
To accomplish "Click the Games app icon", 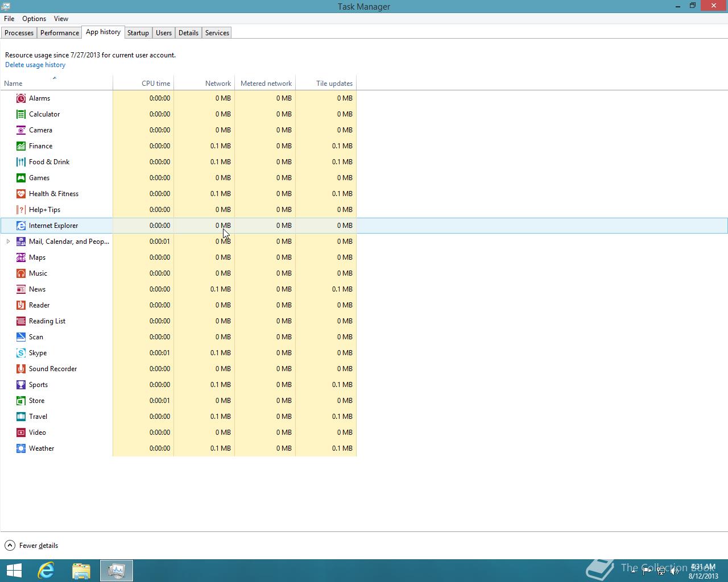I will coord(21,178).
